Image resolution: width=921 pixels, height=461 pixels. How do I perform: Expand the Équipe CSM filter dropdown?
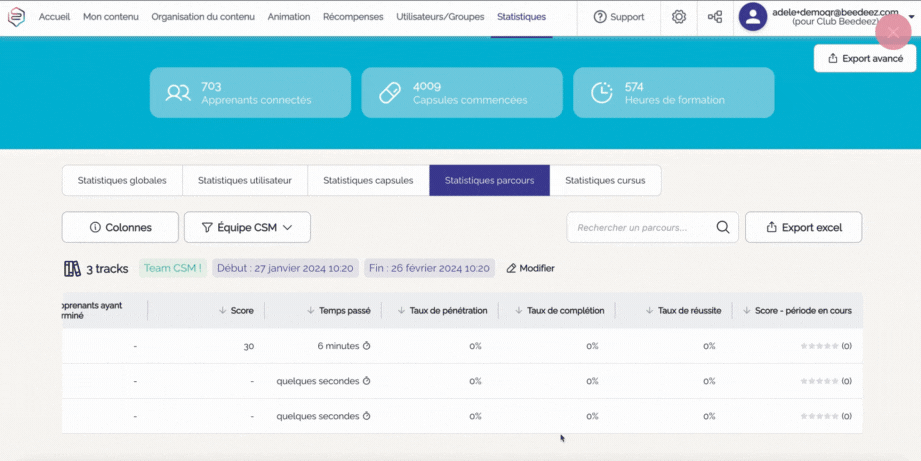pyautogui.click(x=247, y=227)
